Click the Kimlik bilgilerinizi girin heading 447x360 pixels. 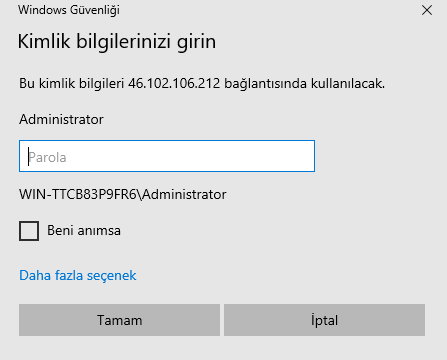point(117,42)
